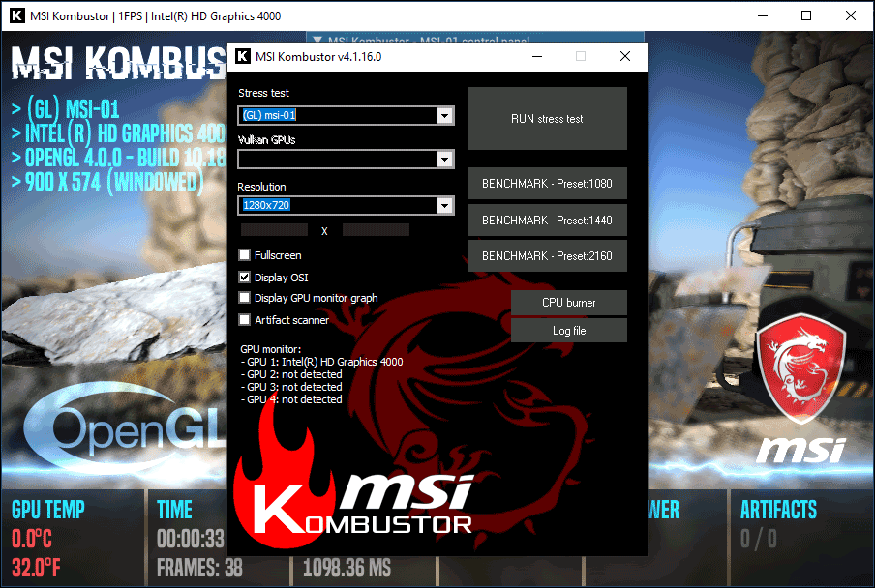This screenshot has height=588, width=875.
Task: Open the Resolution dropdown arrow
Action: click(444, 206)
